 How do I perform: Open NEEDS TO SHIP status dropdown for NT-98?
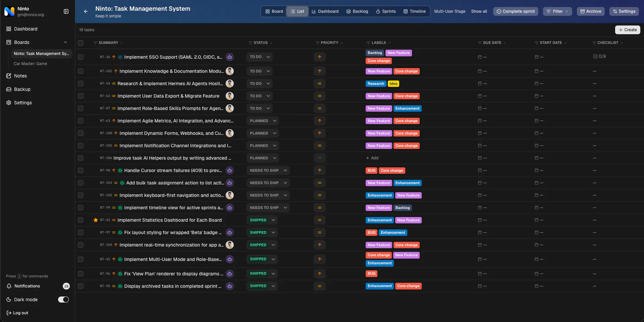click(268, 170)
